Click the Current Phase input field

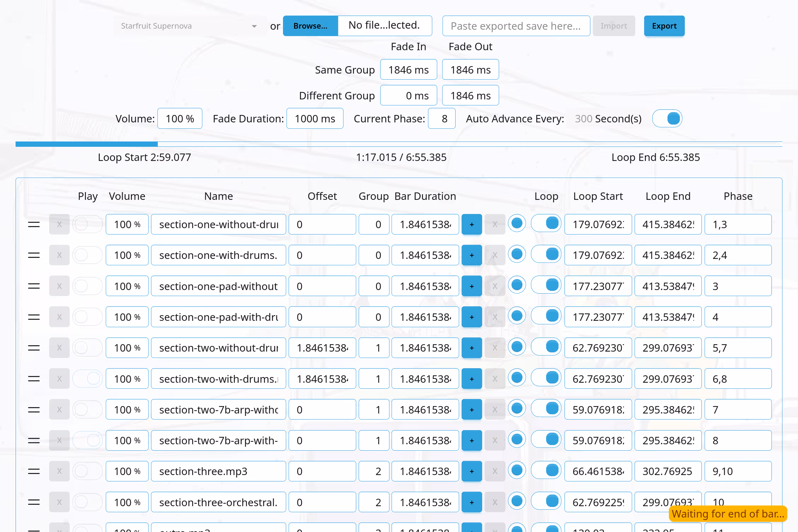click(x=441, y=118)
